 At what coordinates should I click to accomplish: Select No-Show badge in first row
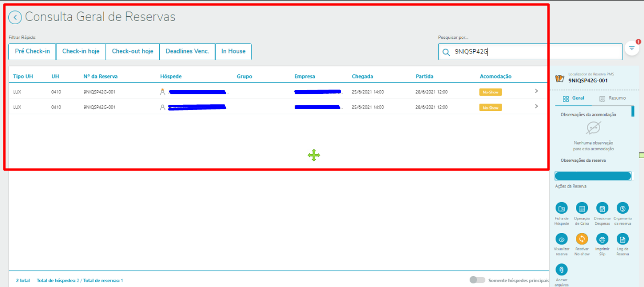click(x=491, y=92)
